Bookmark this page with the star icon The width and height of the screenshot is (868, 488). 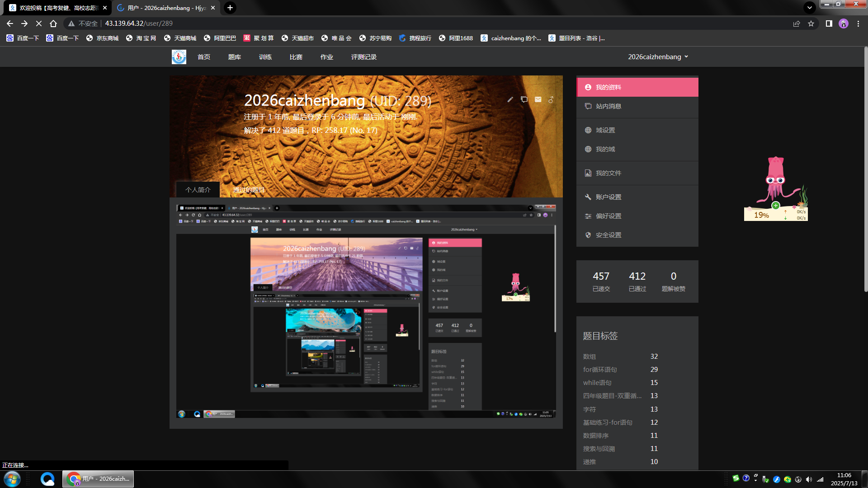tap(811, 23)
